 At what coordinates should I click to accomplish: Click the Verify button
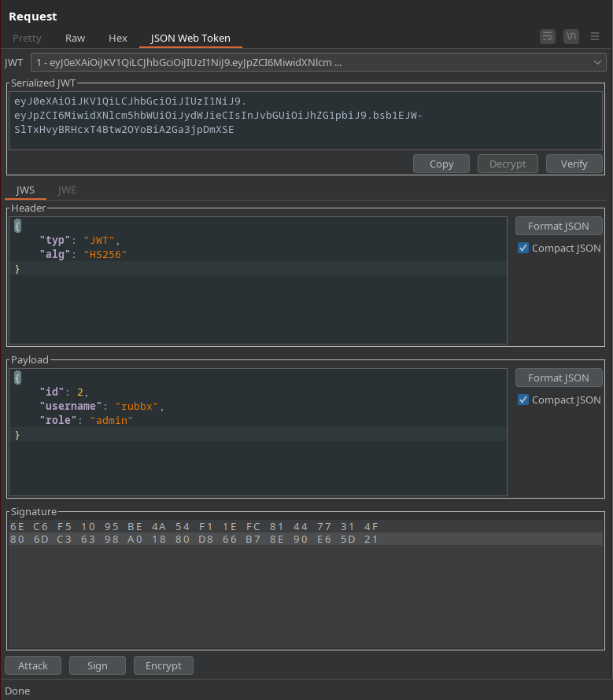574,164
